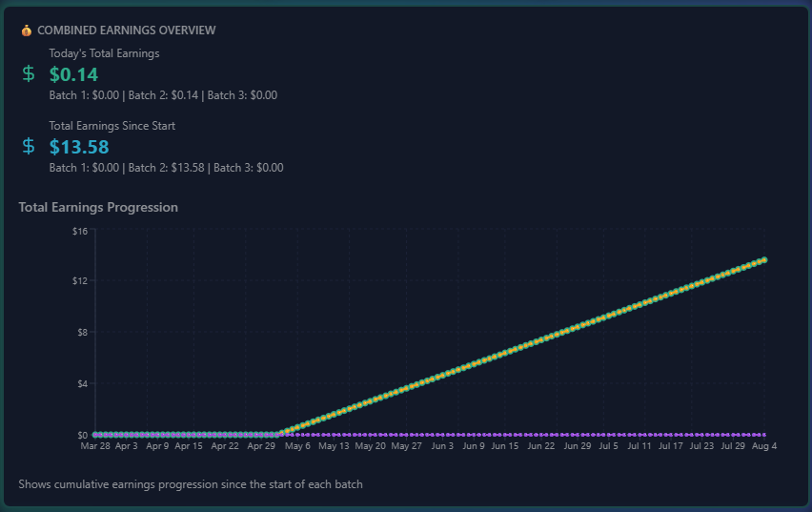
Task: Click the $0.14 earnings value
Action: pos(73,74)
